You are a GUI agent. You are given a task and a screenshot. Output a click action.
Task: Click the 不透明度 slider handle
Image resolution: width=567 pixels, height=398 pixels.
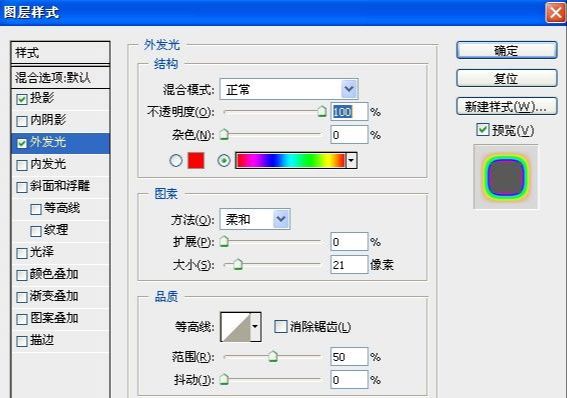322,112
